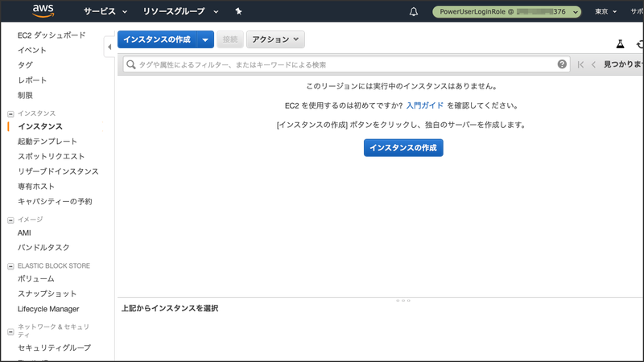
Task: Open the サービス menu
Action: tap(105, 11)
